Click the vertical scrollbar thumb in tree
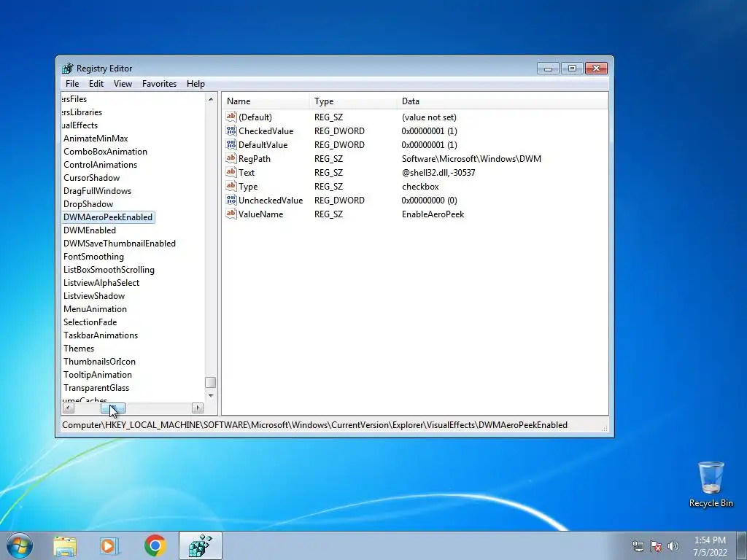Screen dimensions: 747x560 click(x=211, y=382)
